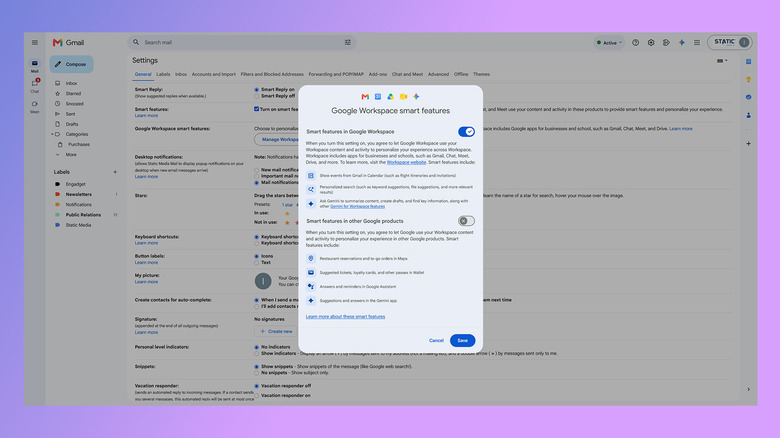
Task: Open the Sent folder
Action: (x=71, y=114)
